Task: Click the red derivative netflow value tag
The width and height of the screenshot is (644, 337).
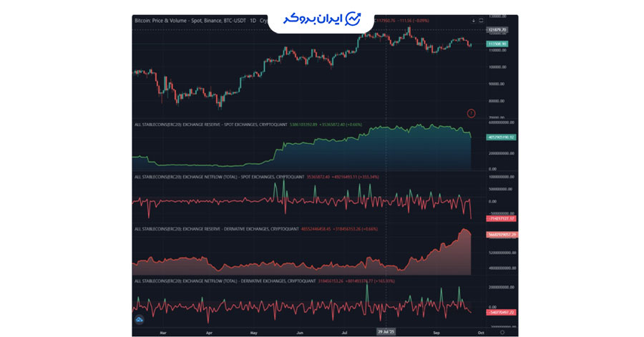Action: point(501,313)
